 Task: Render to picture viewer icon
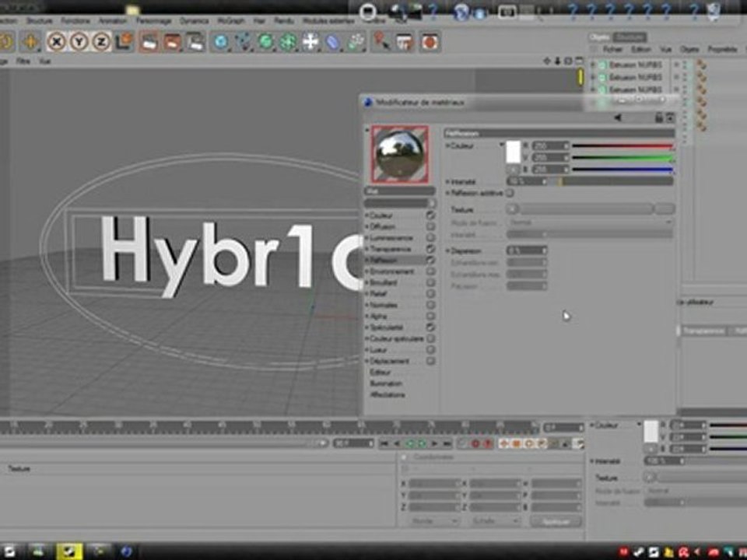[x=172, y=42]
